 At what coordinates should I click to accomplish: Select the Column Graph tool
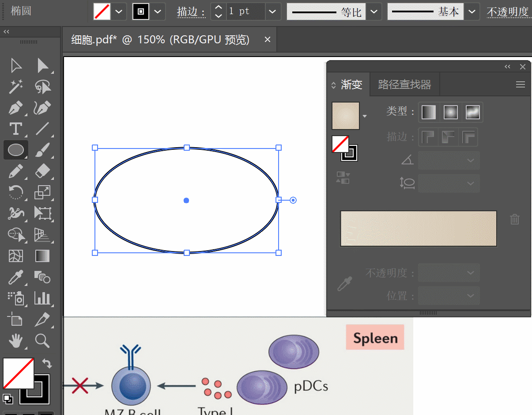pos(43,298)
